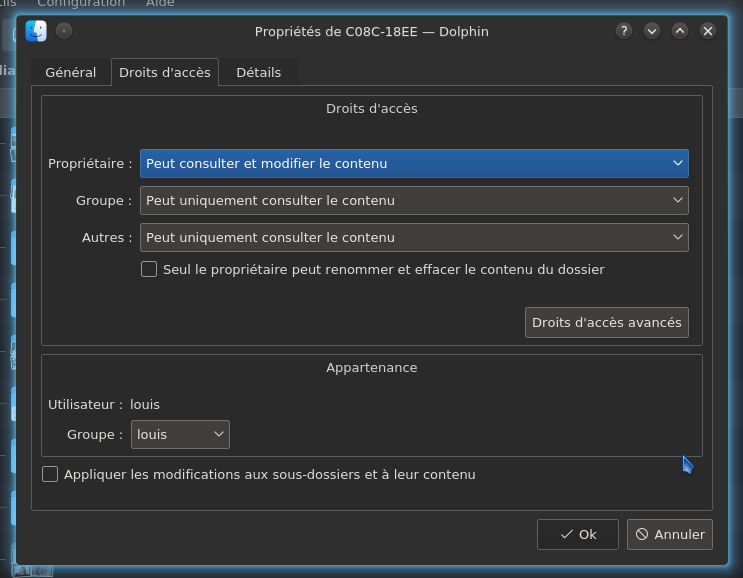The image size is (743, 578).
Task: Enable 'Seul le propriétaire peut renommer' checkbox
Action: (149, 270)
